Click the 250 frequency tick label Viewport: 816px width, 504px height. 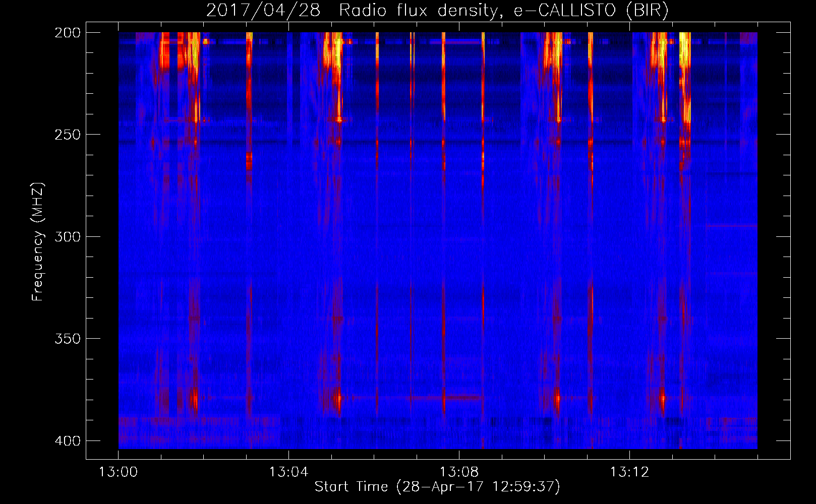click(x=68, y=135)
